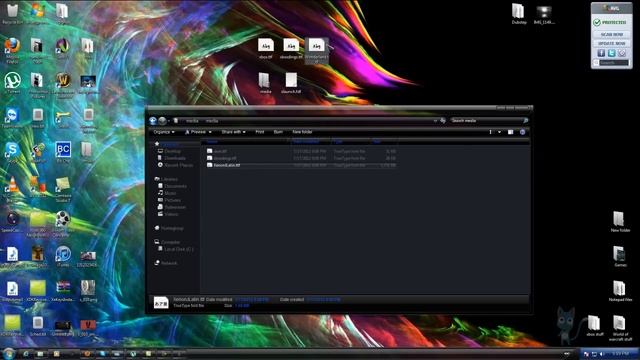Launch VLC media player desktop icon

[12, 189]
